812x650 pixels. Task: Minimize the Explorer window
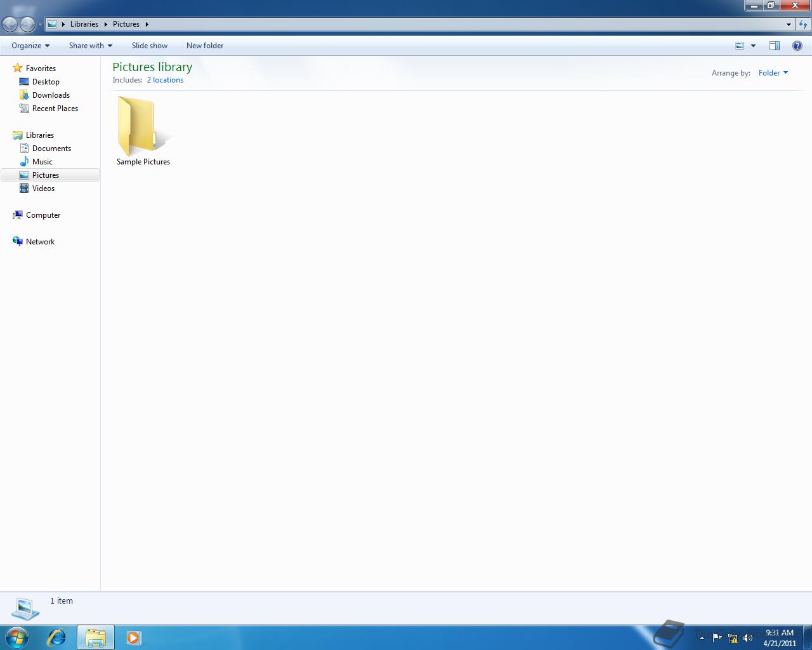754,6
